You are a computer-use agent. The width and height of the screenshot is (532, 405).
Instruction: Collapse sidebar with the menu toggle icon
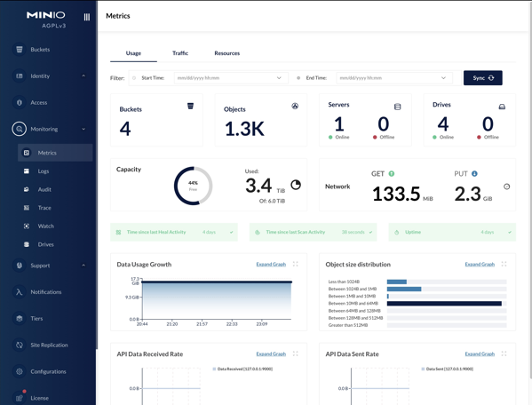(87, 17)
